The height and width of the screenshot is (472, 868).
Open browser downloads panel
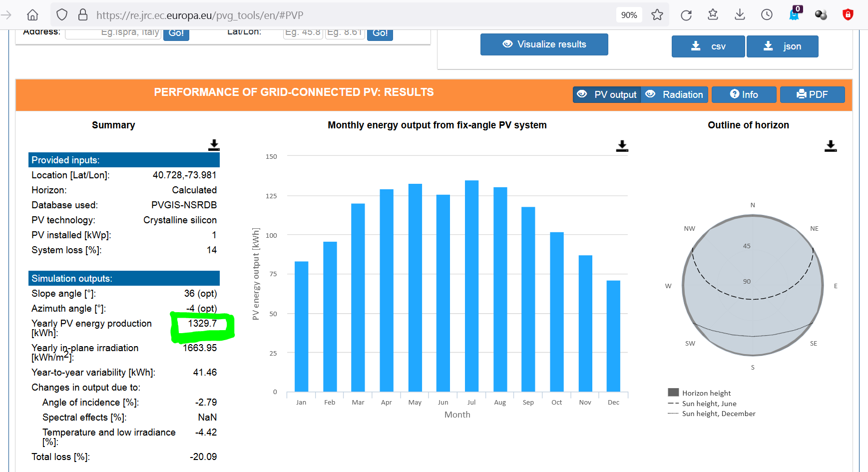(x=740, y=15)
